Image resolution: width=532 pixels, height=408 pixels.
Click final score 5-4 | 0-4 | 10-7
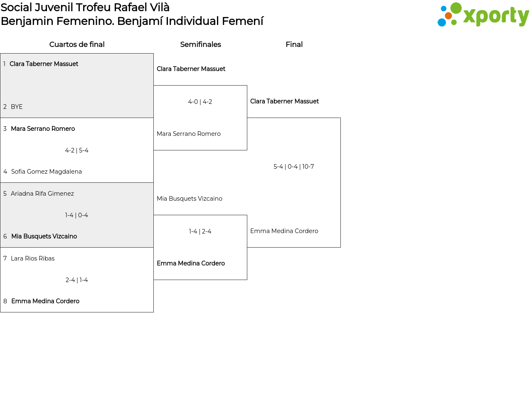pyautogui.click(x=293, y=167)
